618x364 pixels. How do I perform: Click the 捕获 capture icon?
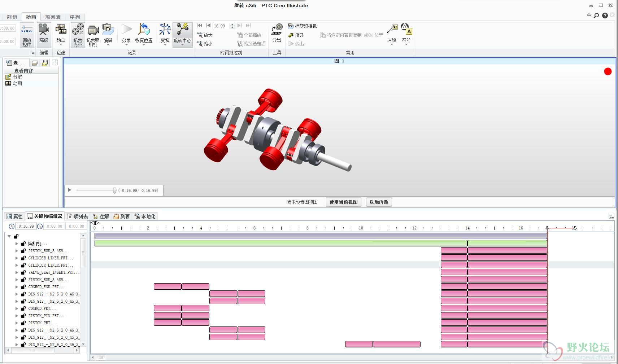coord(108,34)
